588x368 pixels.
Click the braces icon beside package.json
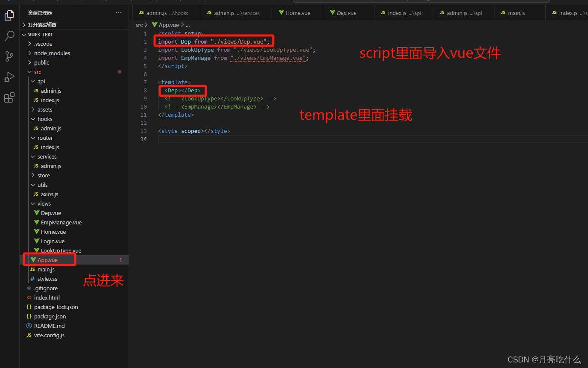coord(29,316)
